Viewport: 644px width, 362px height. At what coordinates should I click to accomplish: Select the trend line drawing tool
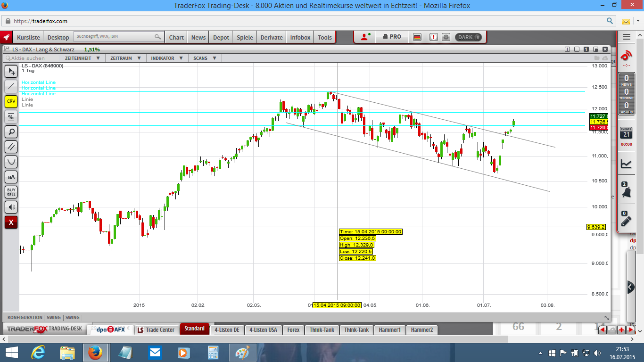11,86
